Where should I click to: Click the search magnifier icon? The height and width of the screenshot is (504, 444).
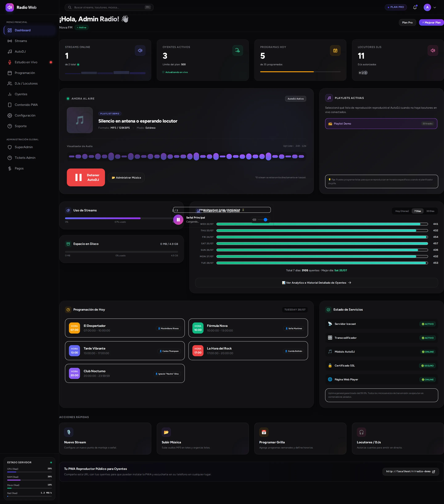pos(70,7)
